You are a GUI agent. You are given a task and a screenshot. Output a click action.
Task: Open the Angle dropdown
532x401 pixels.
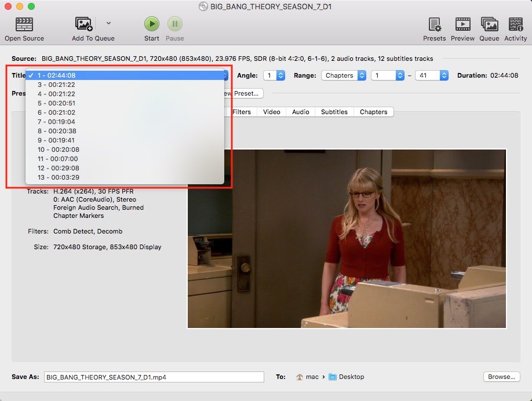pyautogui.click(x=274, y=75)
